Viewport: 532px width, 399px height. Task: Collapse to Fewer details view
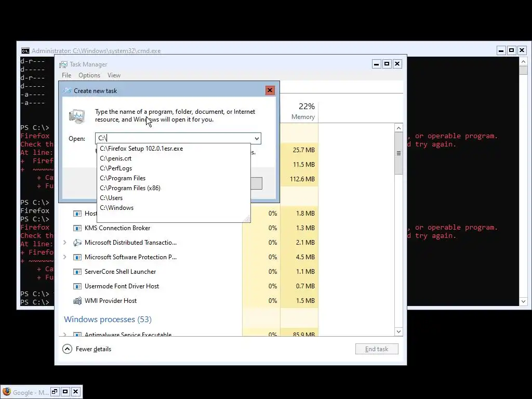tap(87, 349)
